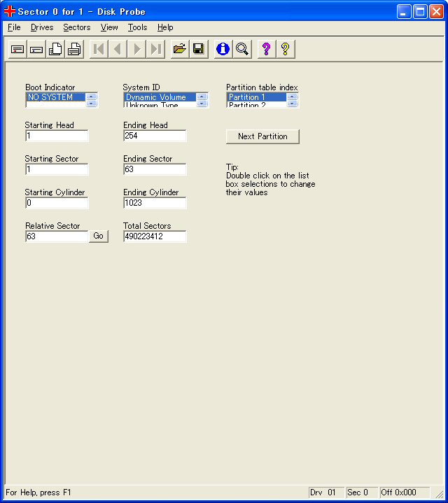Image resolution: width=448 pixels, height=503 pixels.
Task: Click the Starting Head input field
Action: [57, 136]
